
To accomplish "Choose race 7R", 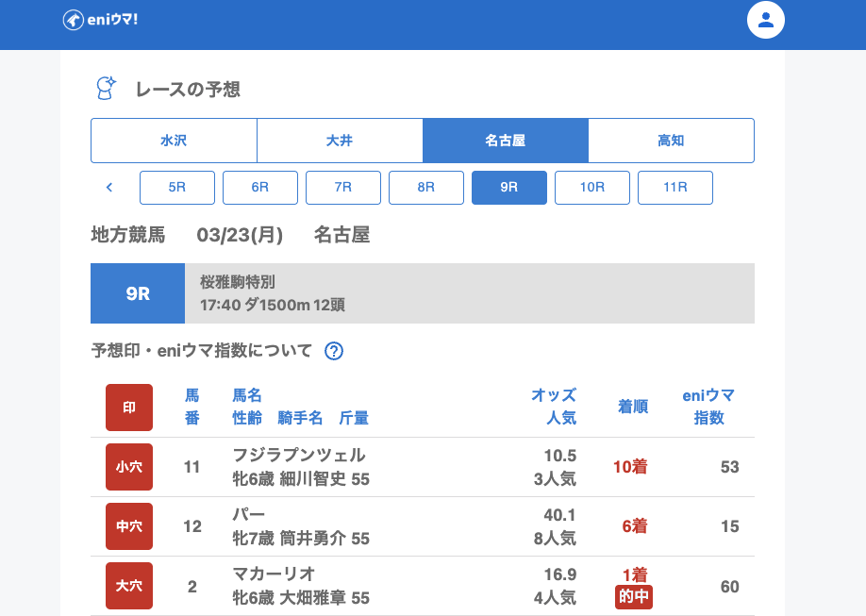I will [343, 188].
